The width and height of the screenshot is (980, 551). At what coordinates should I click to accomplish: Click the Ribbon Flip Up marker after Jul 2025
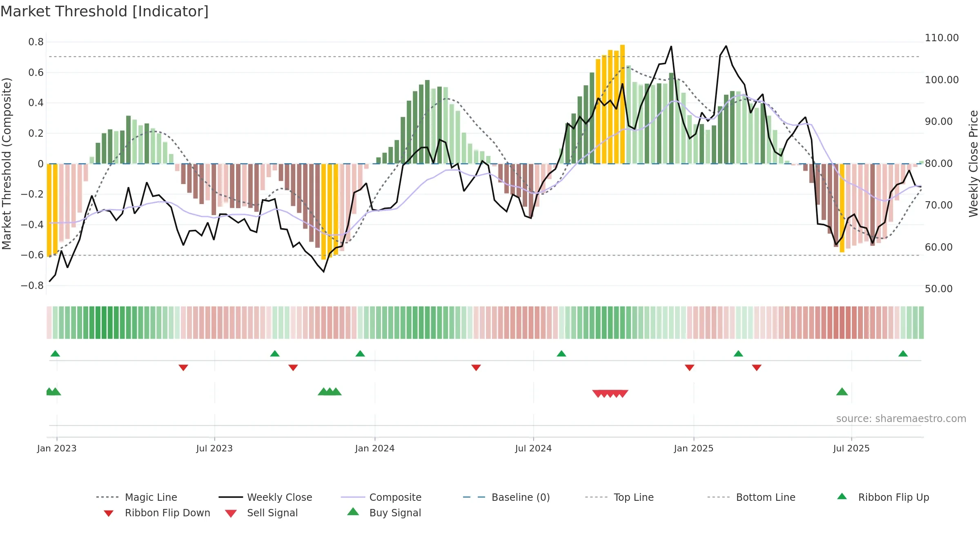click(903, 353)
